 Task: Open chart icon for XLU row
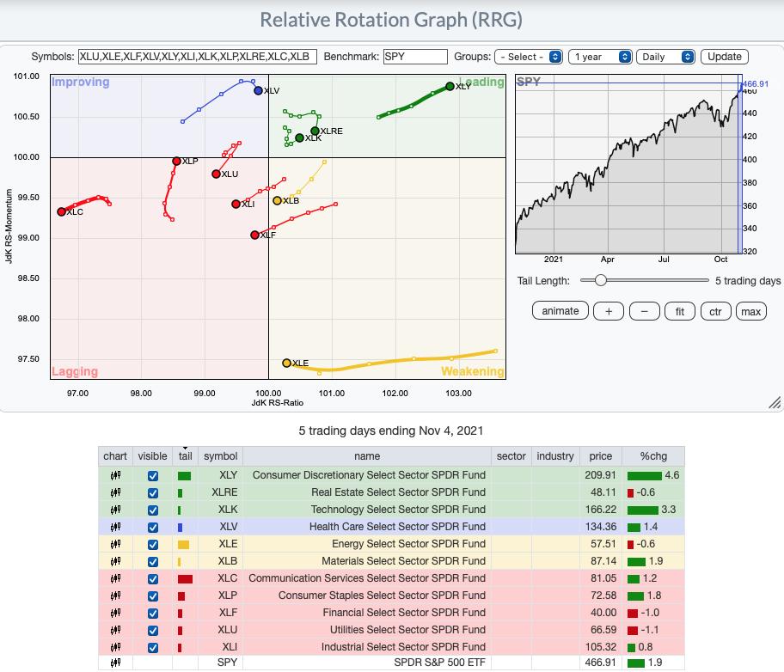[115, 630]
